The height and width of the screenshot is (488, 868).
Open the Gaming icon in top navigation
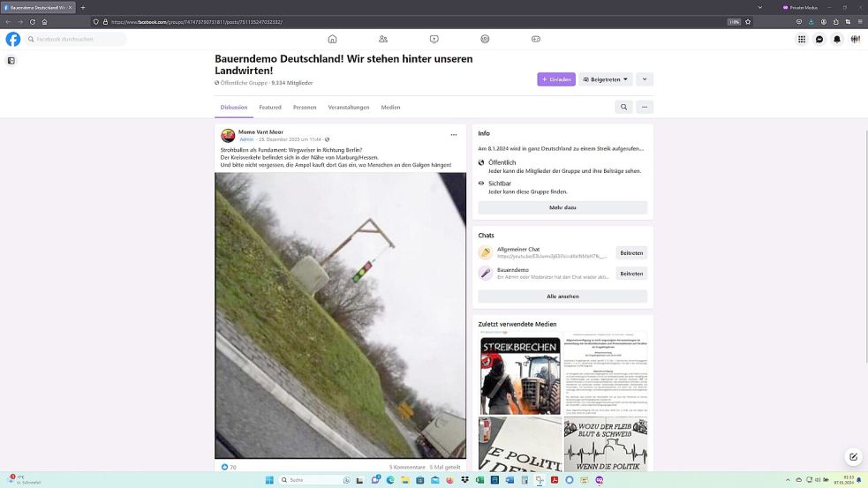tap(536, 40)
